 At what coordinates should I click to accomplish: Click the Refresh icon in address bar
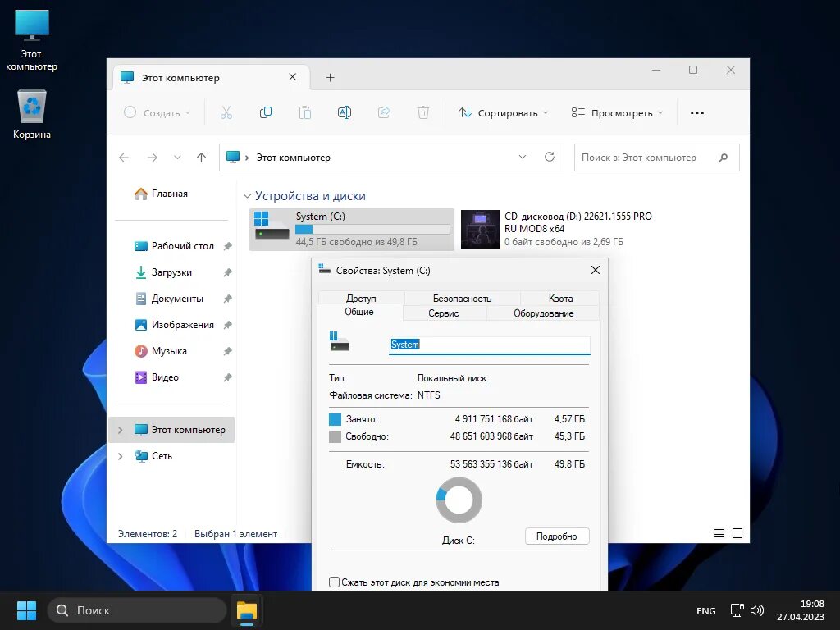[549, 157]
